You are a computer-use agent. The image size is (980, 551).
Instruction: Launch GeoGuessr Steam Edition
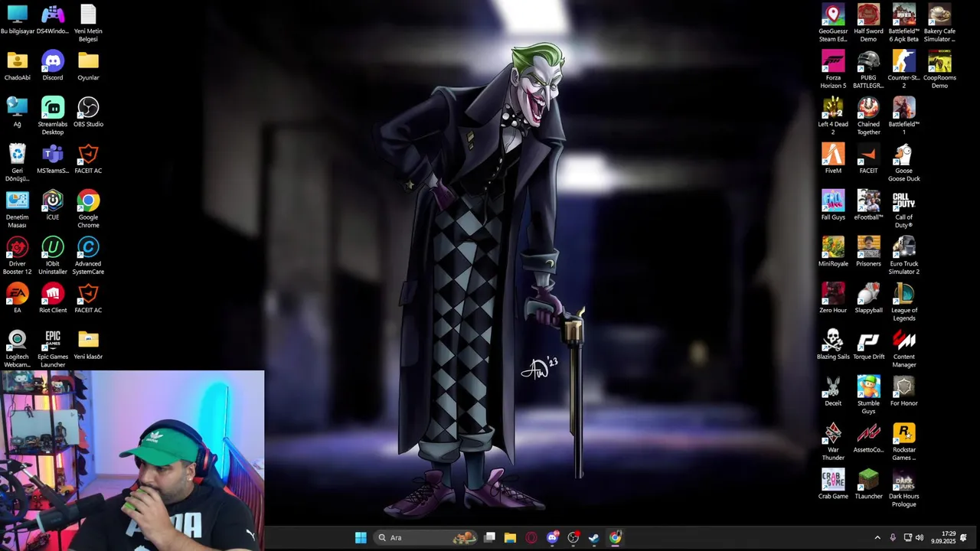[x=833, y=24]
